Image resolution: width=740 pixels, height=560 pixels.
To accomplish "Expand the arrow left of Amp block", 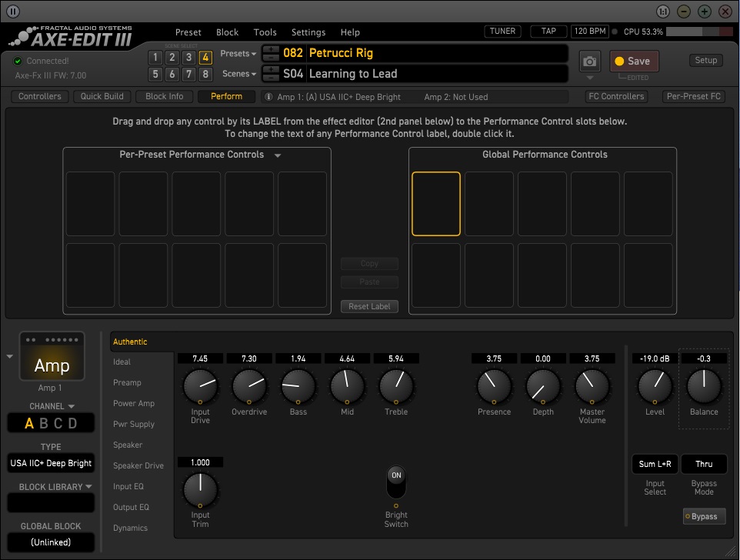I will (9, 356).
